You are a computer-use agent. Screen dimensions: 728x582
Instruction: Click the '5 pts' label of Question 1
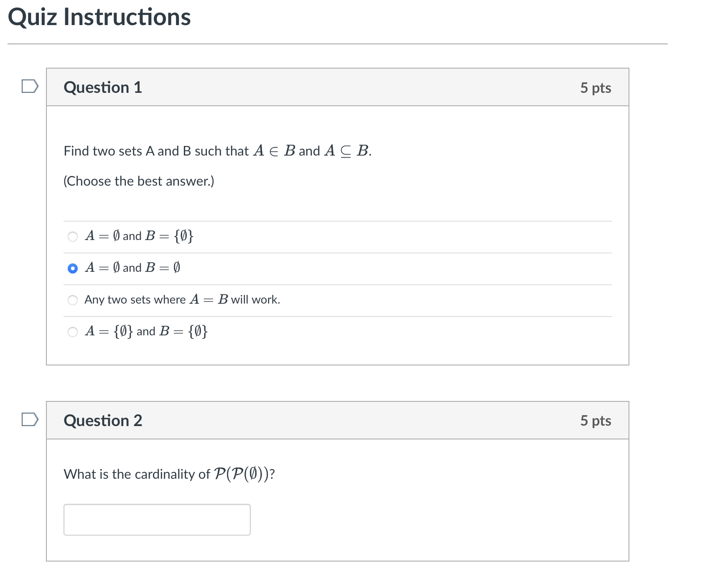[596, 88]
